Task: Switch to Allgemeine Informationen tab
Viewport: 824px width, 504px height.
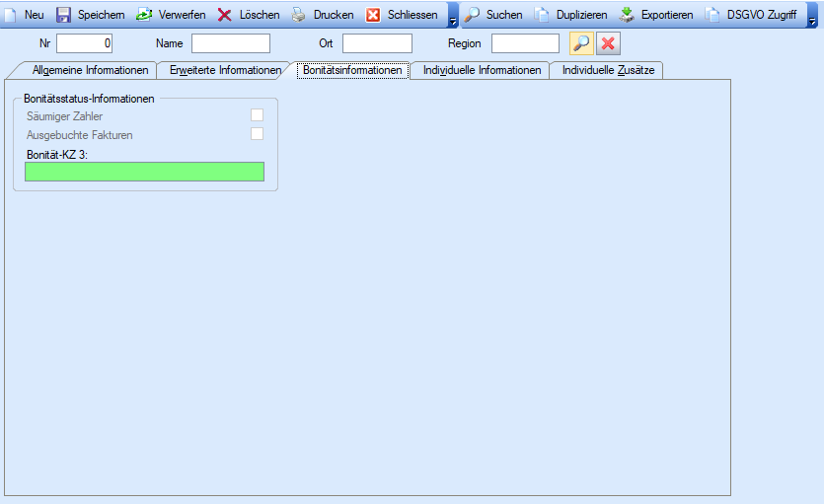Action: tap(90, 70)
